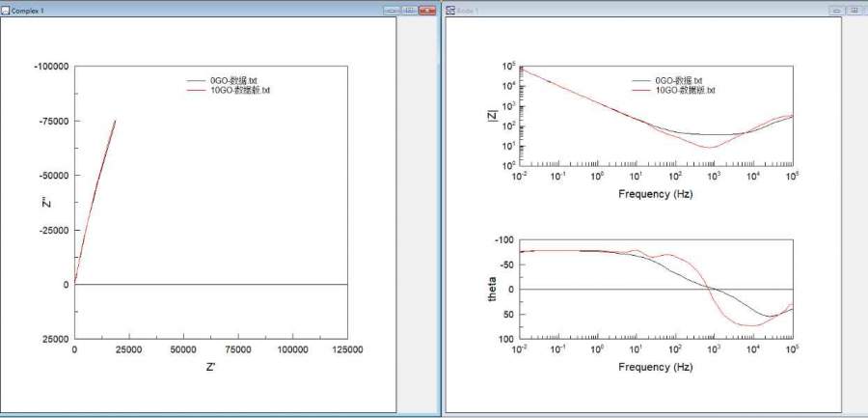Screen dimensions: 868x418
Task: Click the red |Z| curve minimum dip
Action: [x=709, y=147]
